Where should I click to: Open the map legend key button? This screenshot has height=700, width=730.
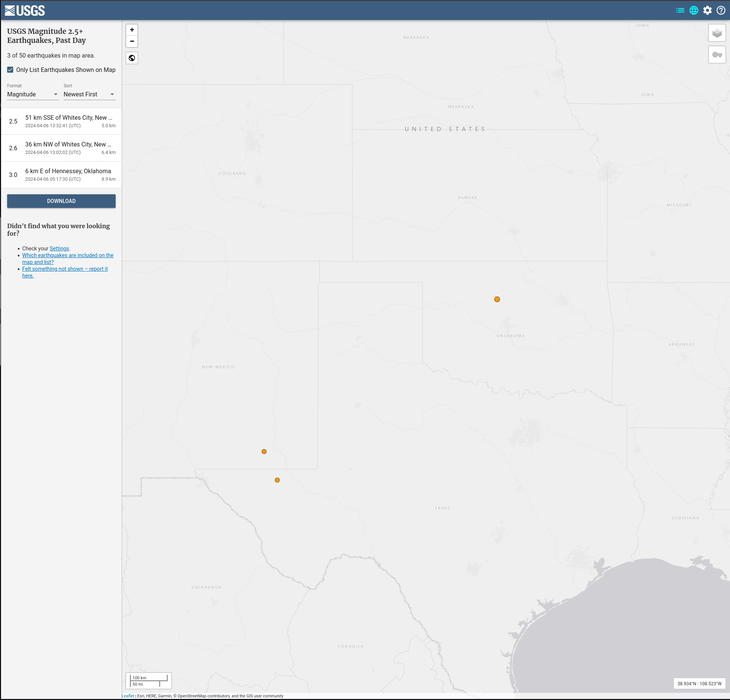tap(717, 55)
